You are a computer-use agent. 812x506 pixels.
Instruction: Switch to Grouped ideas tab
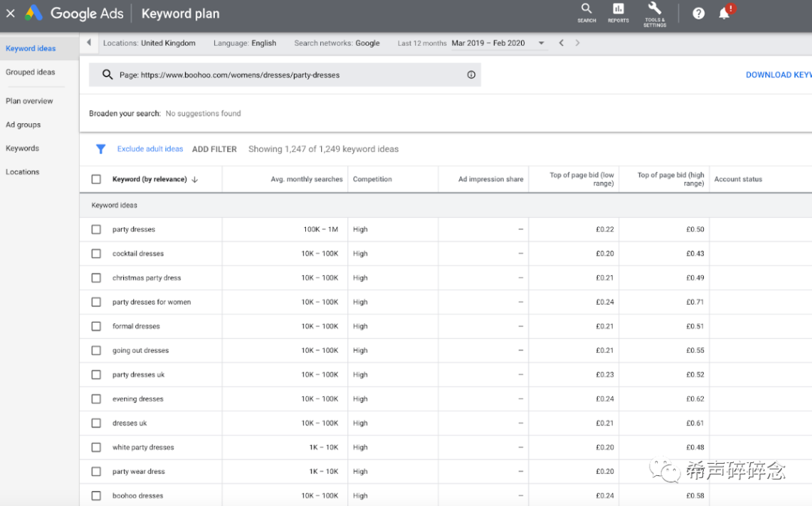(x=31, y=72)
